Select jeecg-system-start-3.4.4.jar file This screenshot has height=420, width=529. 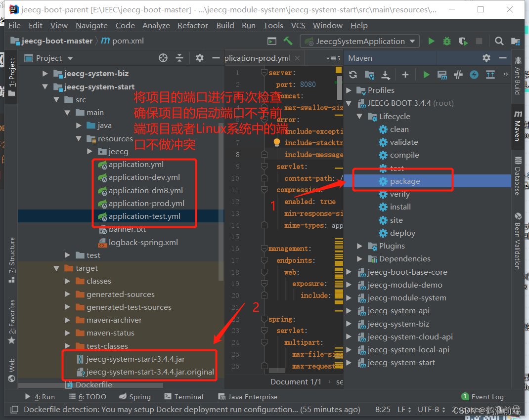point(135,359)
